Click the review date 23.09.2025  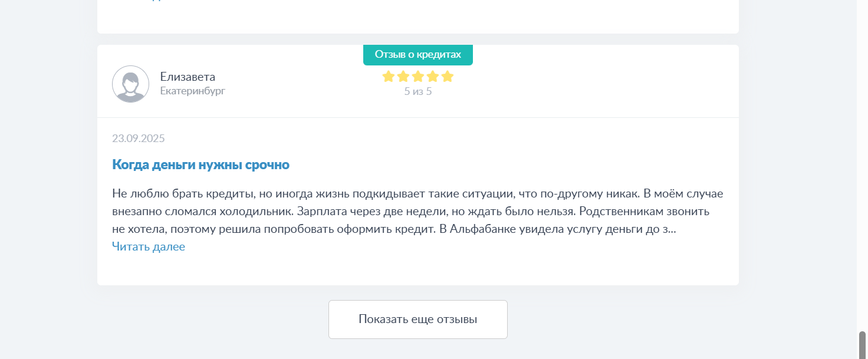click(x=139, y=139)
